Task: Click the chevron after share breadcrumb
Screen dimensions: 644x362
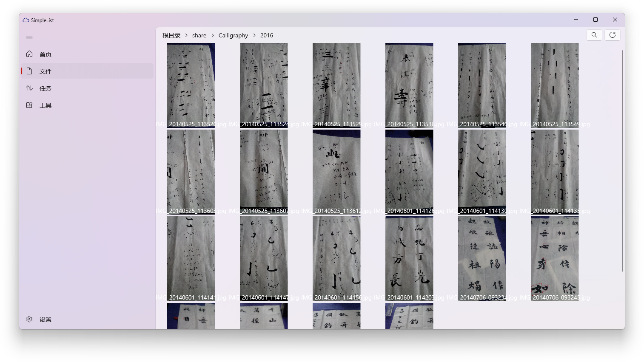Action: click(213, 35)
